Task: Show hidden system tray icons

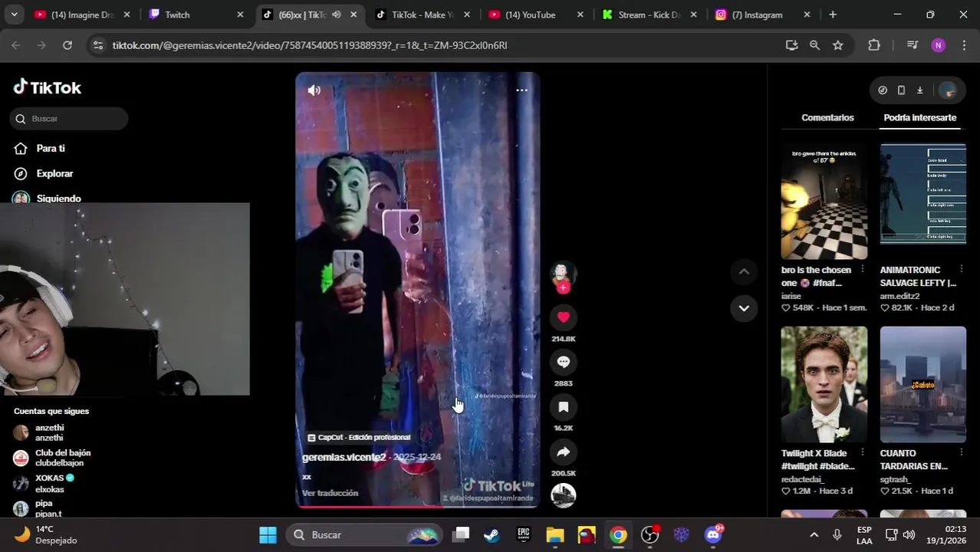Action: coord(814,535)
